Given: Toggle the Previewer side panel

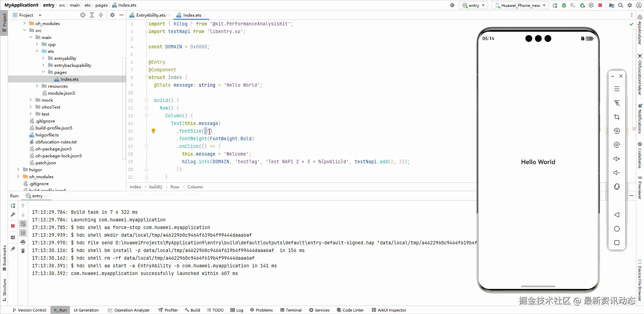Looking at the screenshot, I should pos(639,187).
